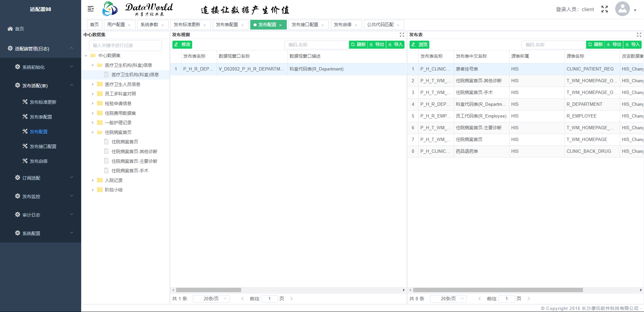Select the 药品退药表 row in 发布表
The width and height of the screenshot is (644, 312).
tap(526, 151)
